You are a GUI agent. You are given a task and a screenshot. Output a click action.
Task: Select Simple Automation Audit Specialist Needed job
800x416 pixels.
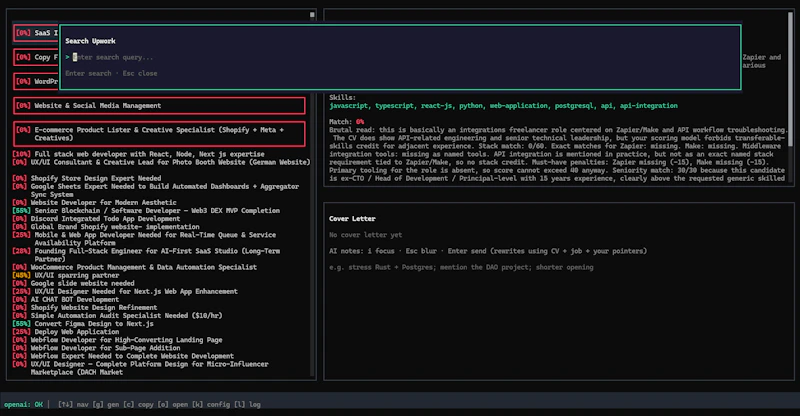[x=117, y=316]
